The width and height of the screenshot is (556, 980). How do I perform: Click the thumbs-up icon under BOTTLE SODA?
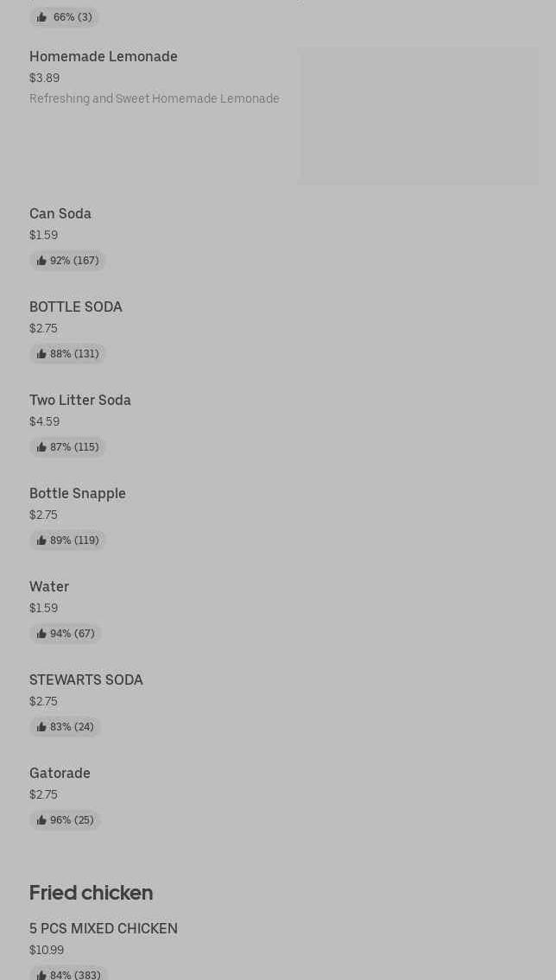pyautogui.click(x=41, y=354)
